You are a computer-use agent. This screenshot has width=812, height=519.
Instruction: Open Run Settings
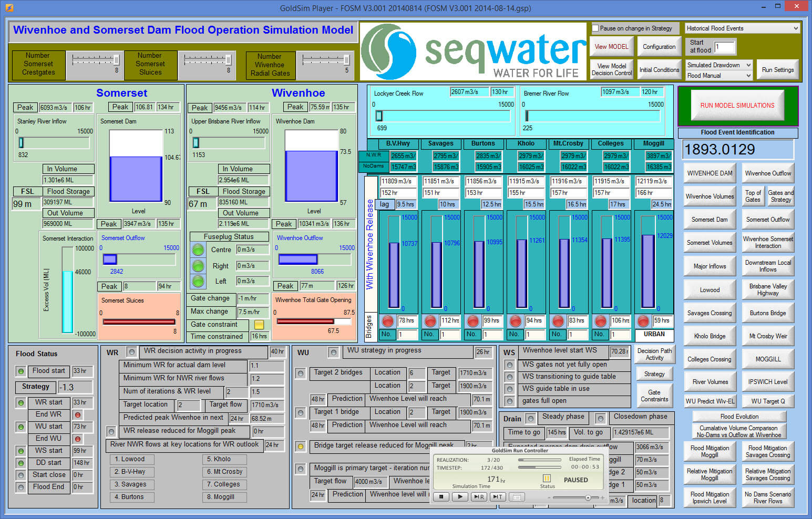pyautogui.click(x=778, y=70)
